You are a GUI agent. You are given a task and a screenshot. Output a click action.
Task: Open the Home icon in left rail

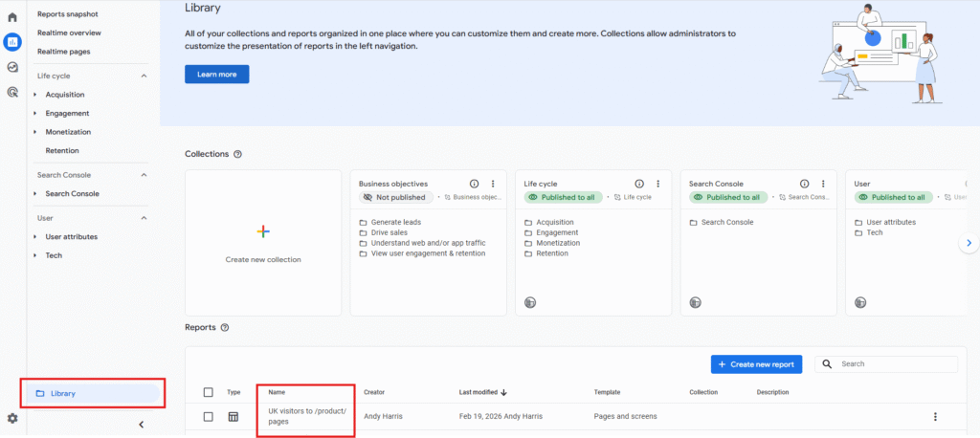pyautogui.click(x=11, y=17)
